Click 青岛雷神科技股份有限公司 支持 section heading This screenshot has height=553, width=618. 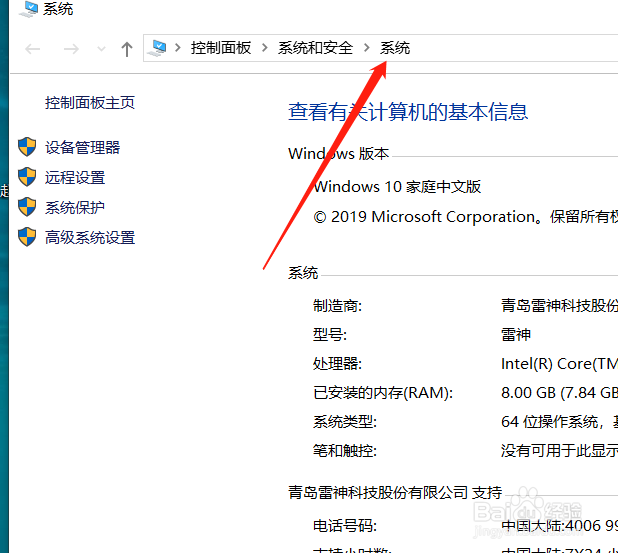(395, 492)
